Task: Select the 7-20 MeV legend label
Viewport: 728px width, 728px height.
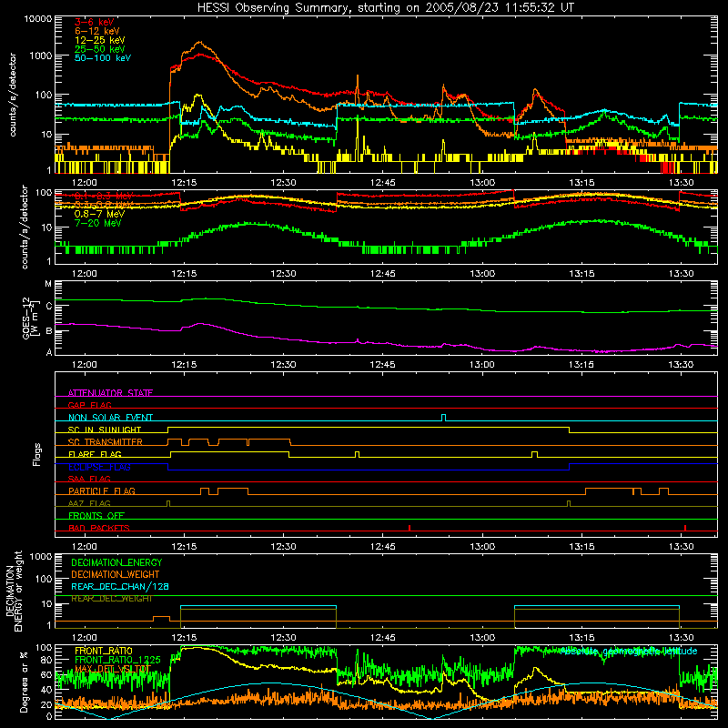Action: click(x=97, y=223)
